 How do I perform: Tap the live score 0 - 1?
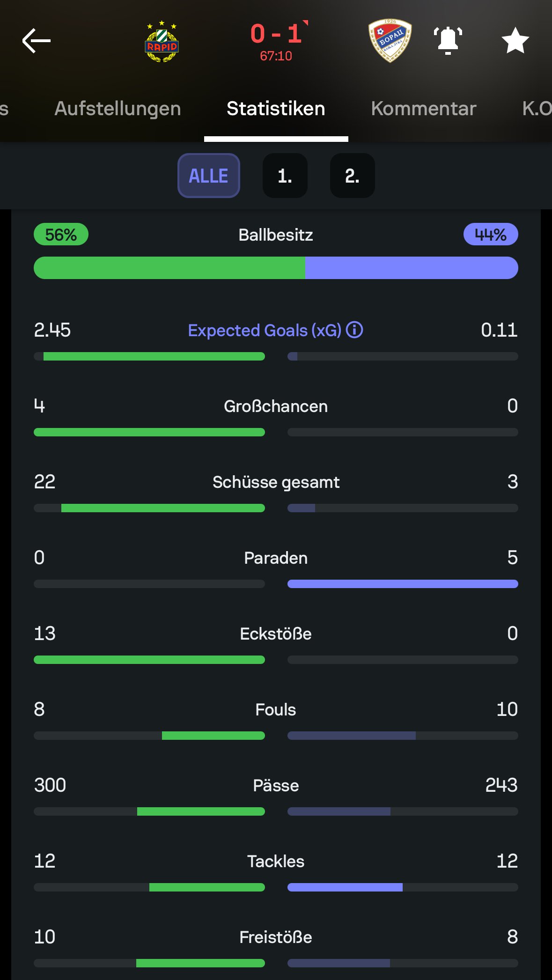click(276, 34)
